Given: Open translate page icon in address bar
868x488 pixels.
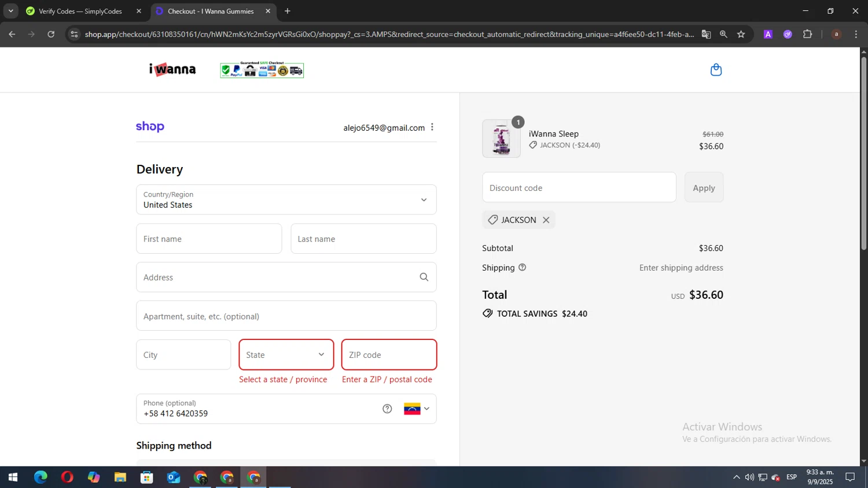Looking at the screenshot, I should (x=706, y=34).
